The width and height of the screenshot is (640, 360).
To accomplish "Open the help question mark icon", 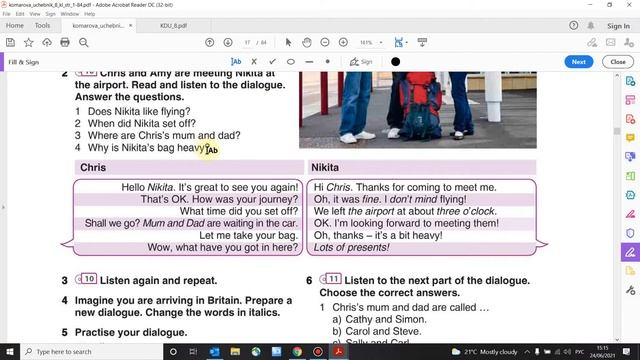I will coord(573,25).
